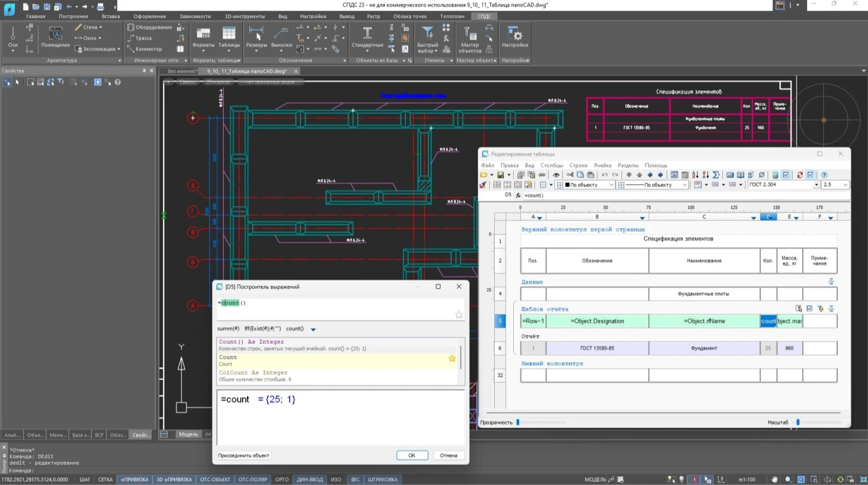
Task: Disable оПРИВЯЗКА object snap in status bar
Action: click(x=134, y=479)
